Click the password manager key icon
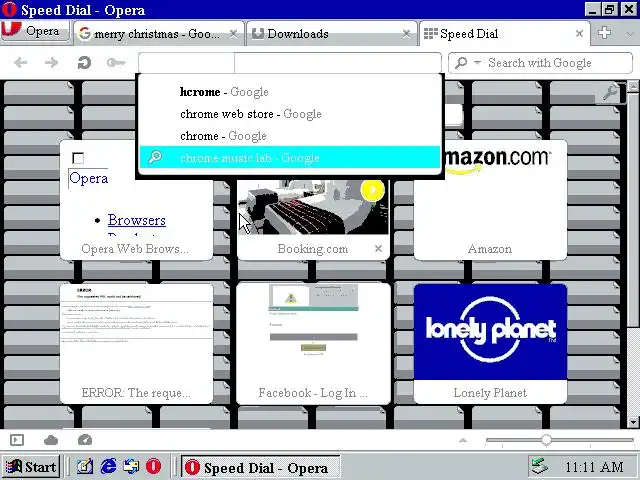Screen dimensions: 640x480 [x=116, y=62]
